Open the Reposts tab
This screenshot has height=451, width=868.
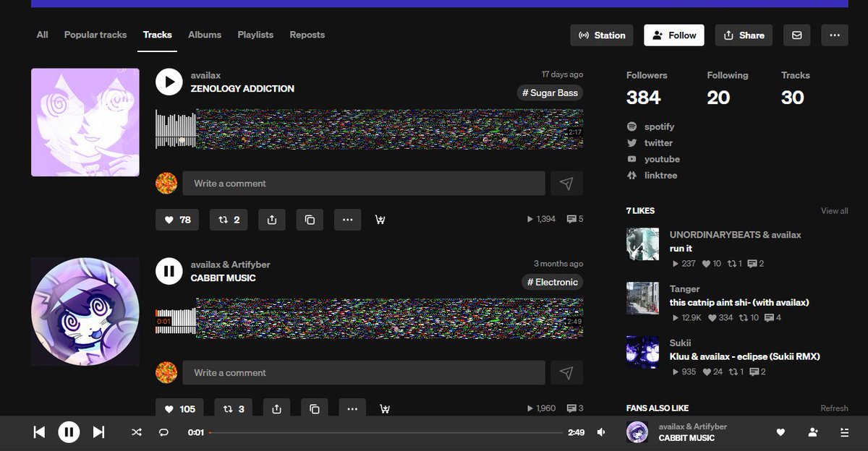307,35
